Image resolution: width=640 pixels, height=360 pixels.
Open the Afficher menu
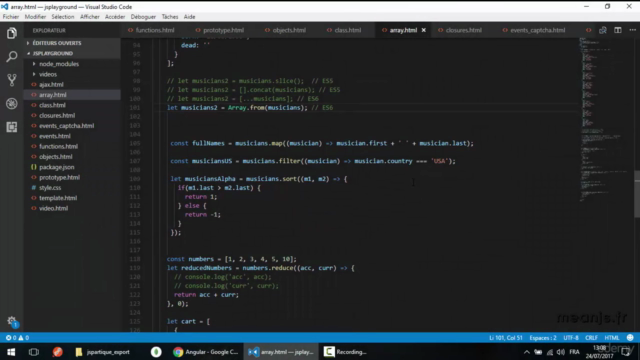point(90,17)
